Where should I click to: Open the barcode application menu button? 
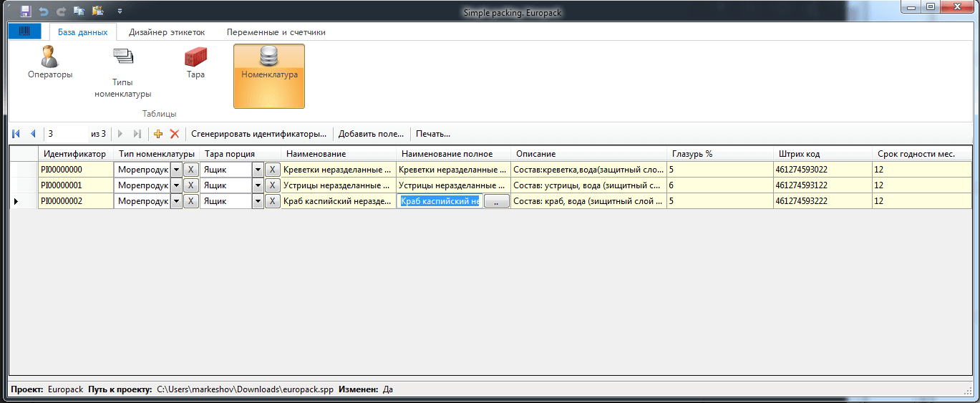pos(25,32)
